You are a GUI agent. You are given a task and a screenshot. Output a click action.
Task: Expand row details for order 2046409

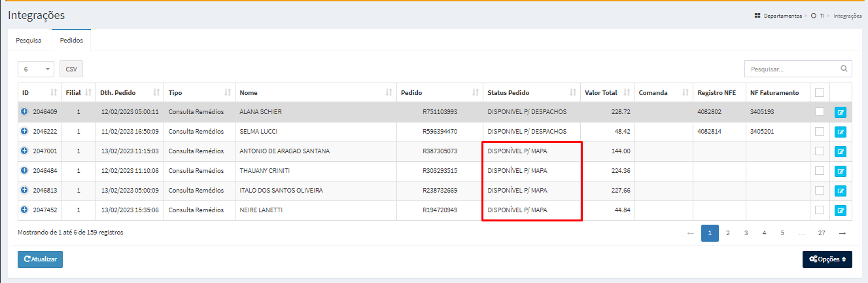(x=24, y=112)
